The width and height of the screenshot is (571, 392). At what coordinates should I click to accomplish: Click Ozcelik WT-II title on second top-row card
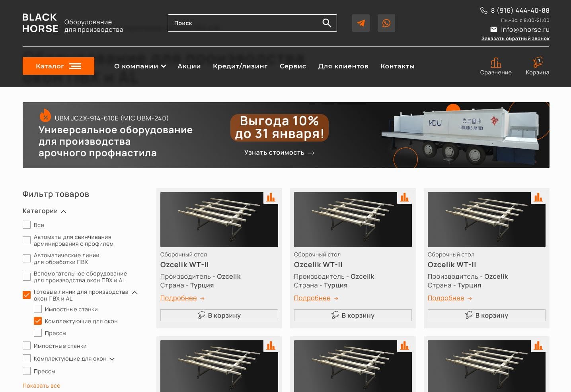318,265
